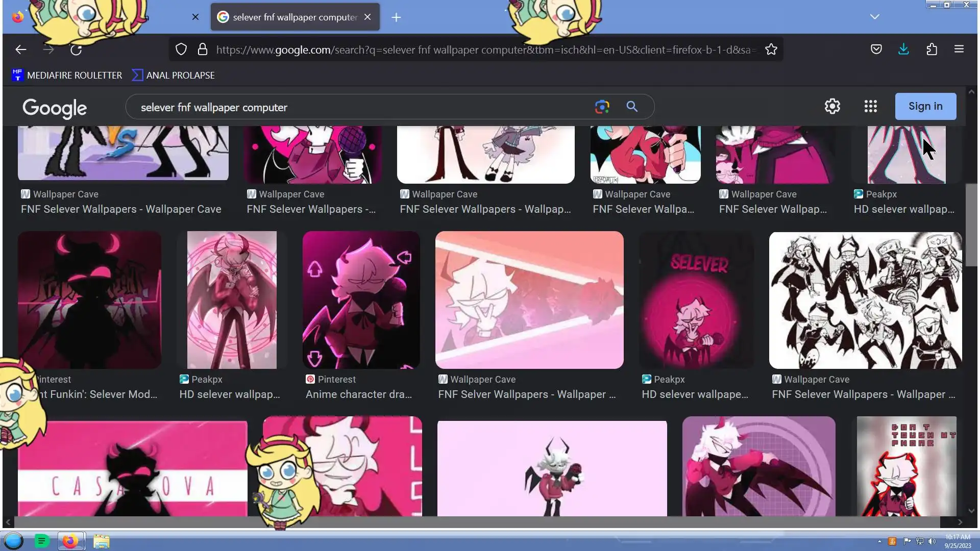This screenshot has width=980, height=551.
Task: Expand the list all tabs chevron
Action: click(874, 17)
